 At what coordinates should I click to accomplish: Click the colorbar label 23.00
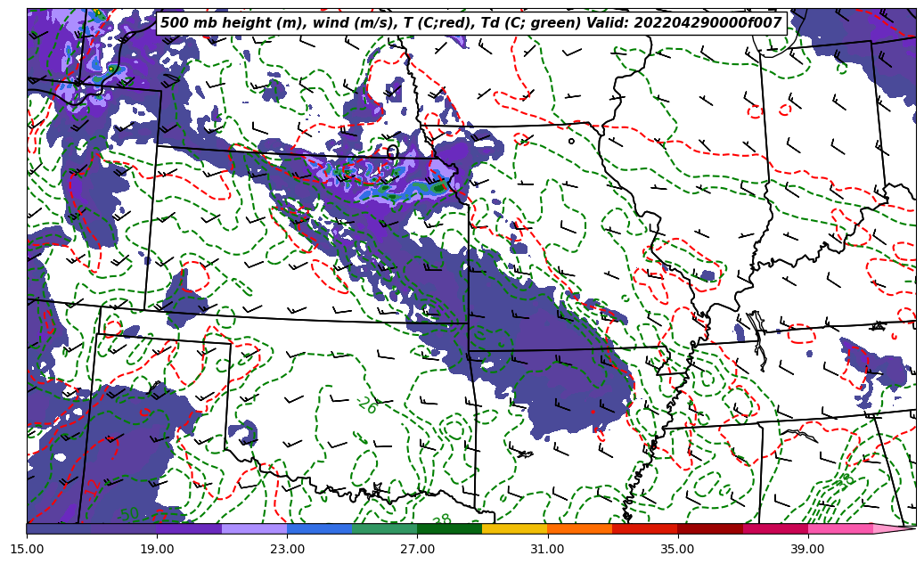(287, 549)
